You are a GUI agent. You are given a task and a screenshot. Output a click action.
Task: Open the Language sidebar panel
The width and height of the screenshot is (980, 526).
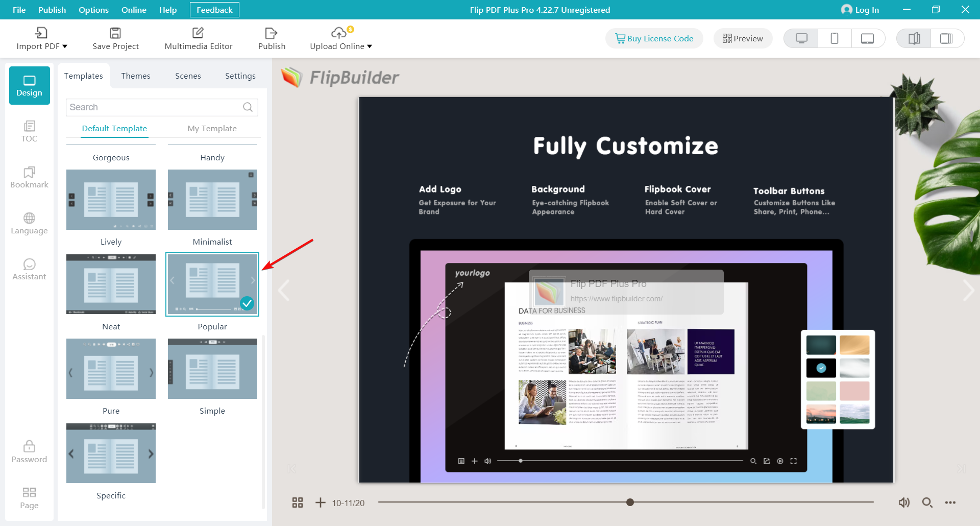[30, 223]
